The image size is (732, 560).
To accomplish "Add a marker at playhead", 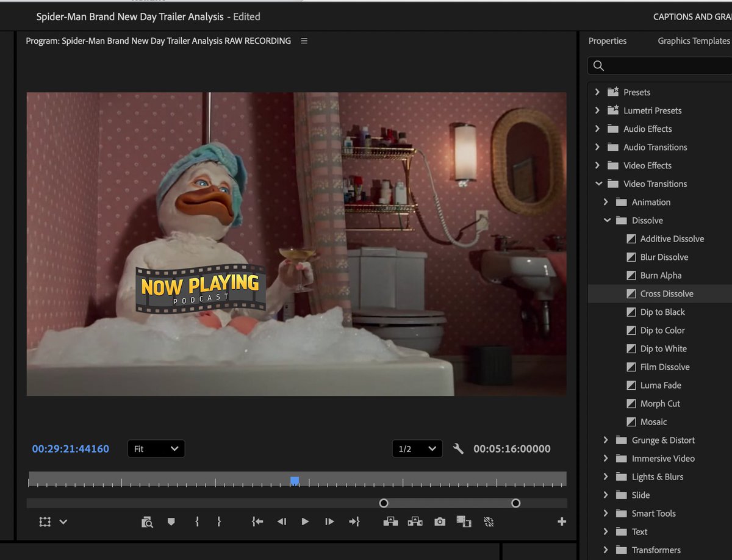I will click(x=171, y=522).
